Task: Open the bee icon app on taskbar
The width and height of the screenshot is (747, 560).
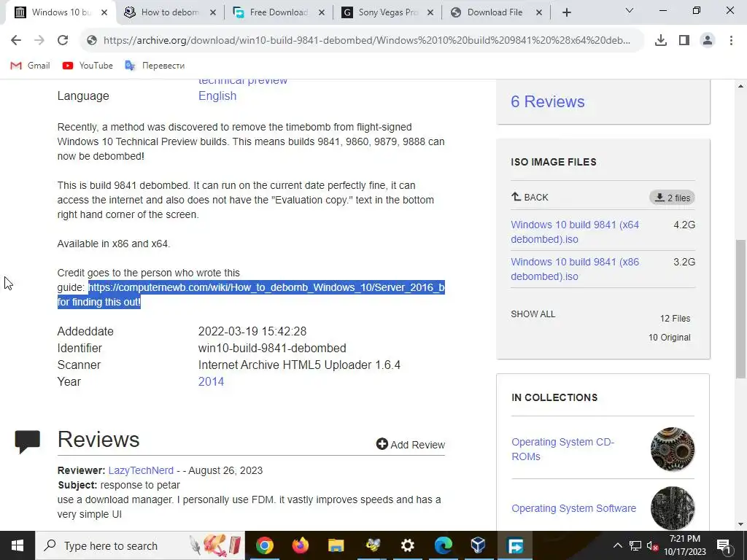Action: [x=372, y=545]
